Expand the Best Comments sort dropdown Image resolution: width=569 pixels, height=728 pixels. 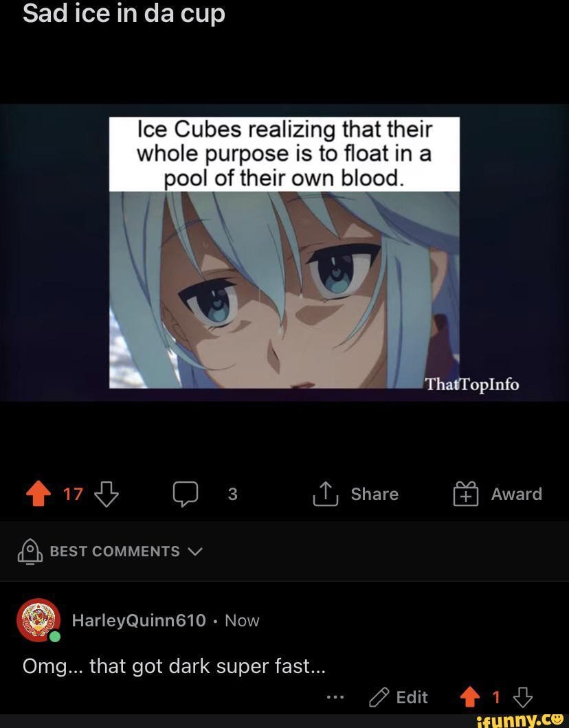(x=110, y=551)
